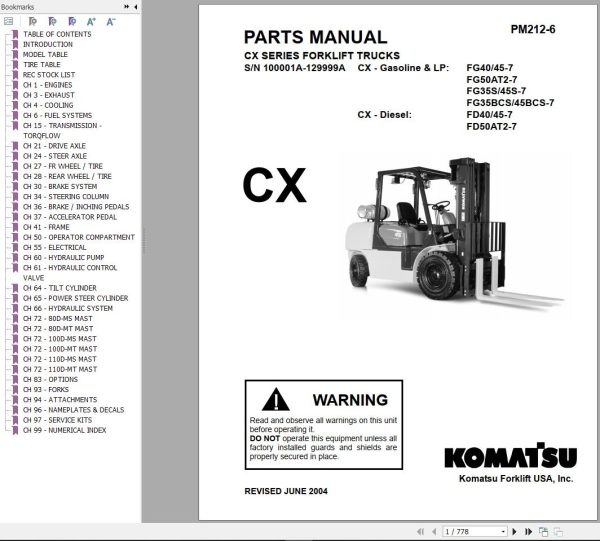
Task: Select CH 28 - REAR WHEEL / TIRE
Action: coord(67,176)
